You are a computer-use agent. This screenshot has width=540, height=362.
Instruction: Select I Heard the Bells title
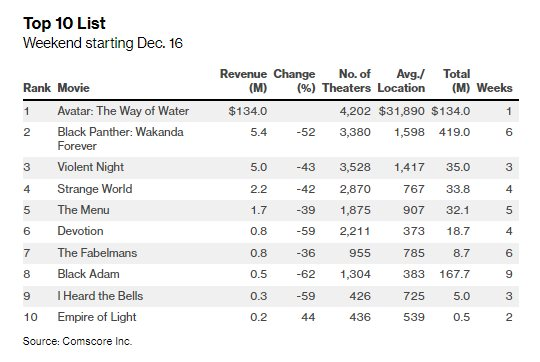pos(100,296)
